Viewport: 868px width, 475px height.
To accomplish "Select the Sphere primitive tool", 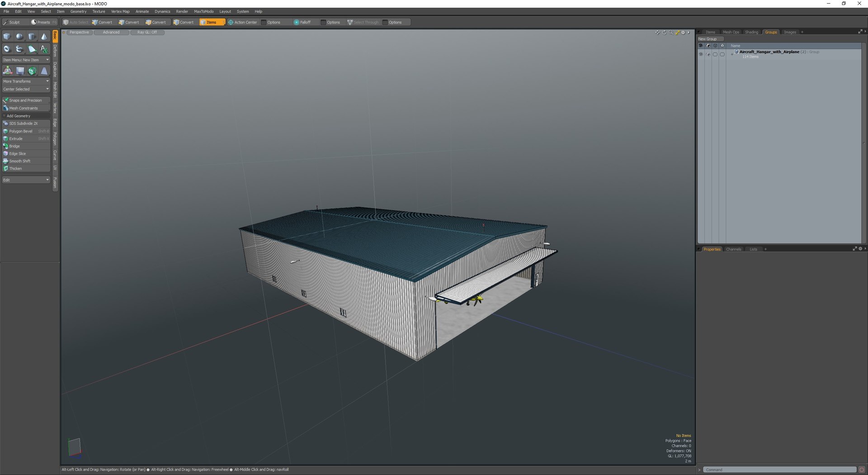I will [x=19, y=37].
